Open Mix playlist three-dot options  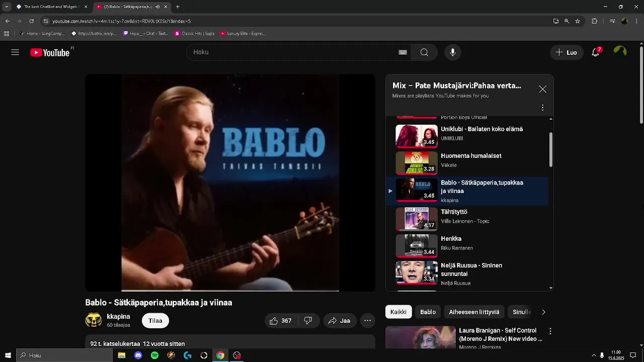pos(542,108)
